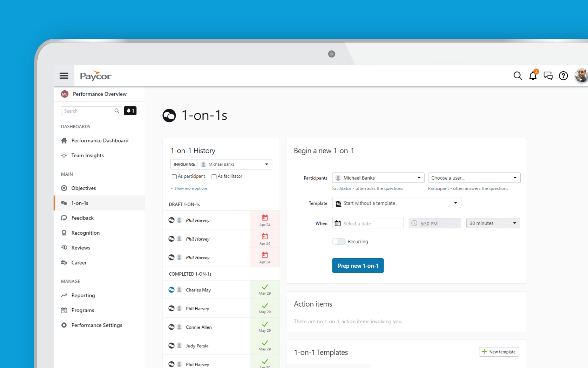Click the help question mark icon

tap(563, 76)
